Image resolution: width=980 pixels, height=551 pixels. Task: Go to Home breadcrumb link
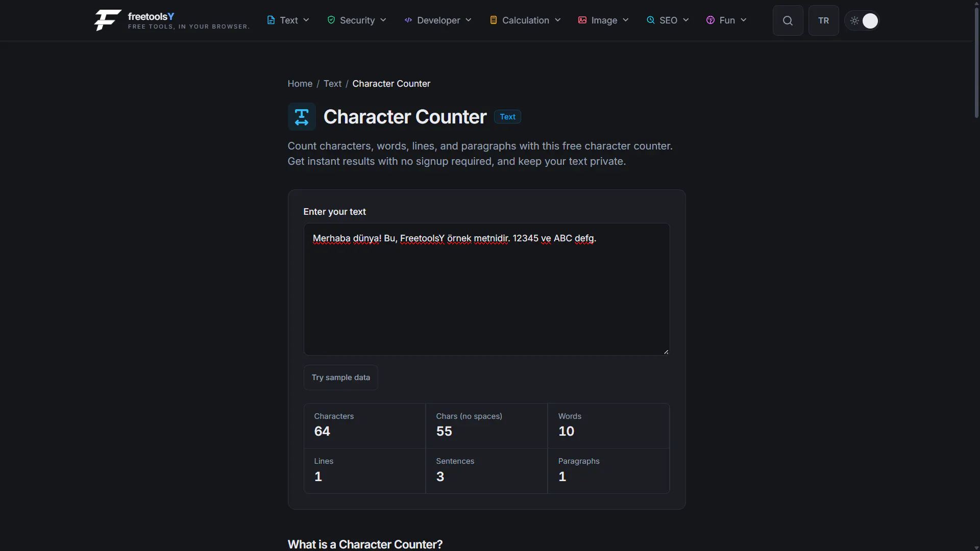pyautogui.click(x=300, y=84)
